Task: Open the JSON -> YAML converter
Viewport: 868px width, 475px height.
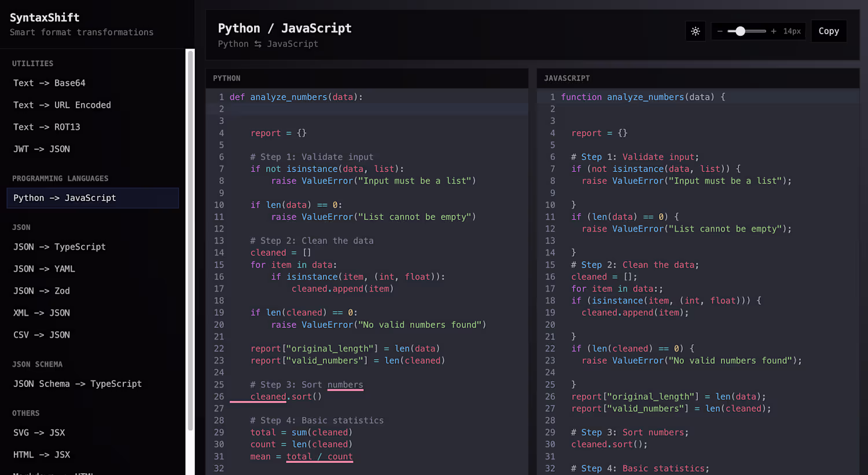Action: 44,269
